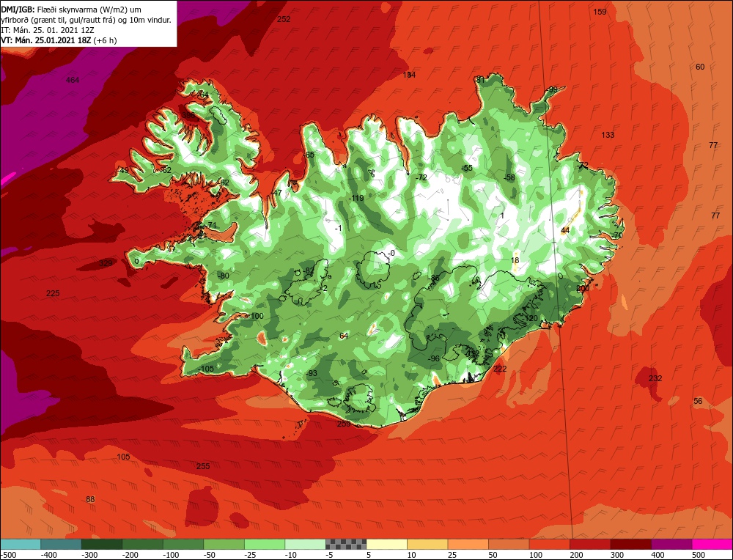Click the light teal legend swatch above -500

coord(20,544)
